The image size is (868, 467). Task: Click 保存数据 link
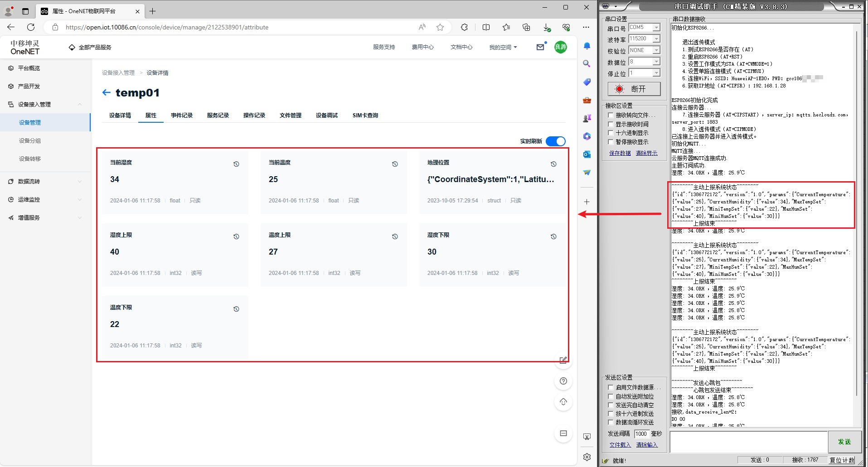(620, 153)
